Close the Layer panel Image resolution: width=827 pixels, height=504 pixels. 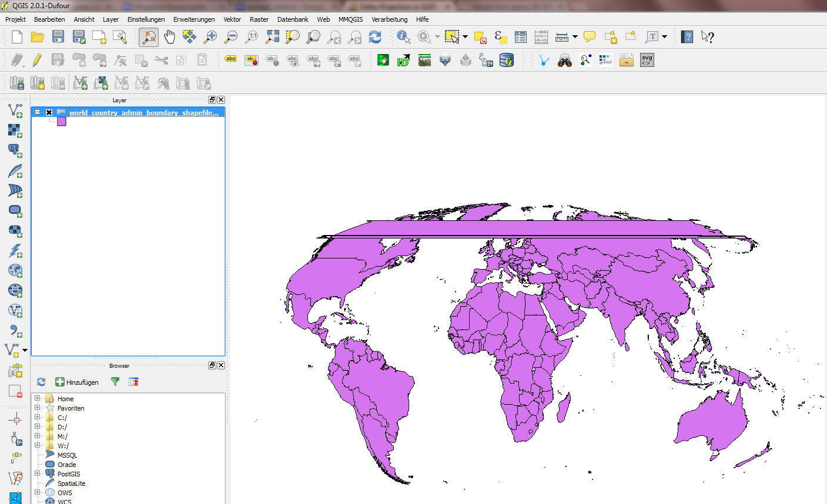[x=221, y=100]
